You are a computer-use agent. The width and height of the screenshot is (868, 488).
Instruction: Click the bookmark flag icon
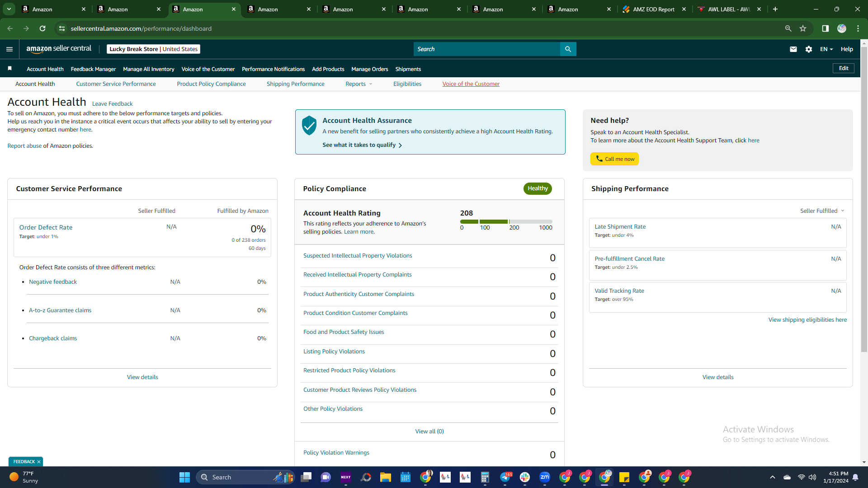[9, 69]
